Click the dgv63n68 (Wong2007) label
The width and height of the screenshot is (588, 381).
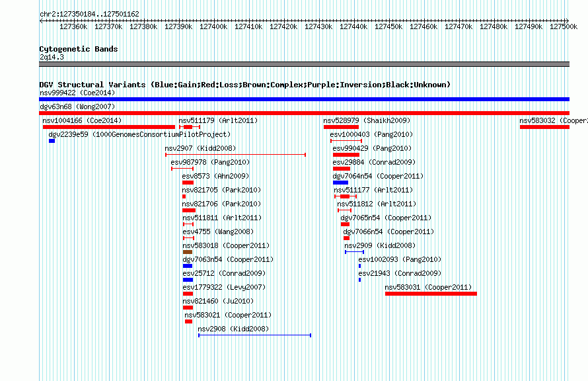pos(77,106)
